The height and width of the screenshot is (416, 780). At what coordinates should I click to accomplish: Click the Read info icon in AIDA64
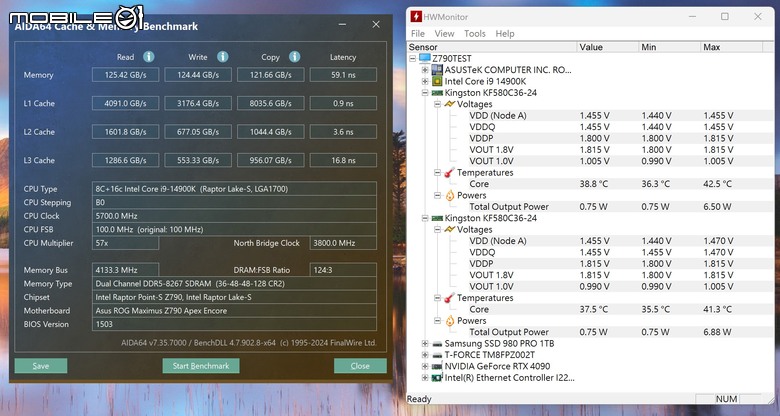tap(149, 57)
